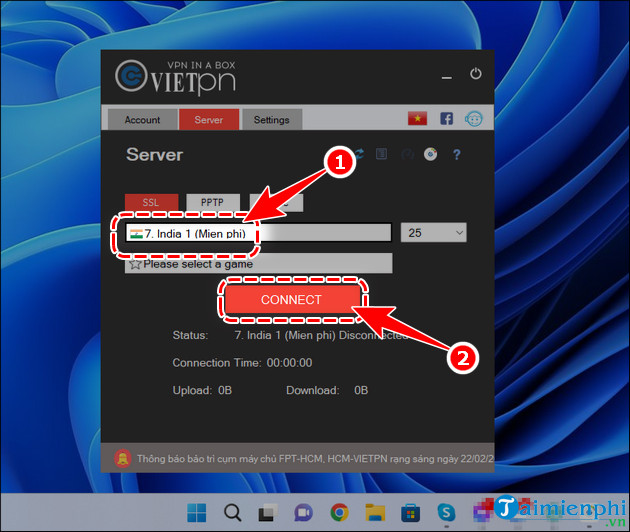Click the Connection Time 00:00:00 value
Viewport: 630px width, 532px height.
[289, 363]
